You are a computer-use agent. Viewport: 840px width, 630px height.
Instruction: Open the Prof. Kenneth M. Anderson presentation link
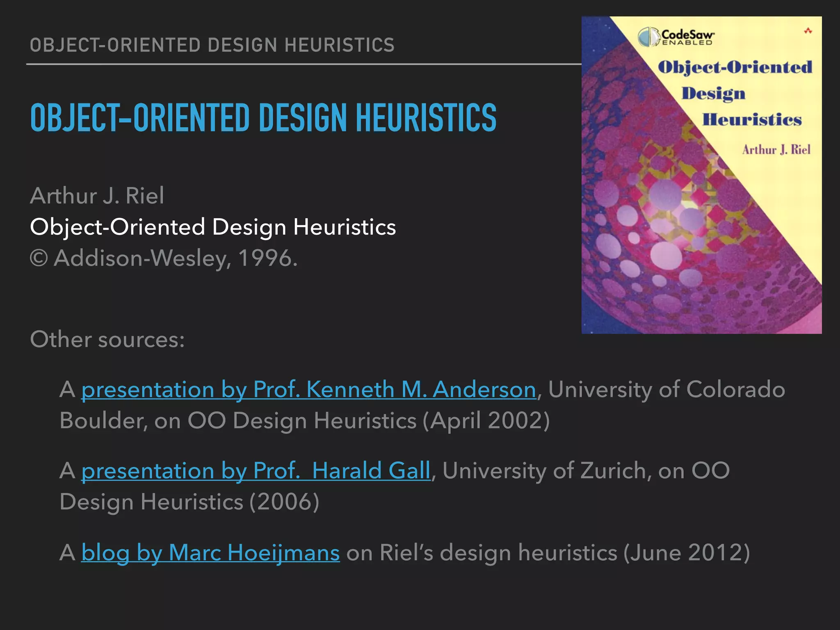pyautogui.click(x=308, y=389)
